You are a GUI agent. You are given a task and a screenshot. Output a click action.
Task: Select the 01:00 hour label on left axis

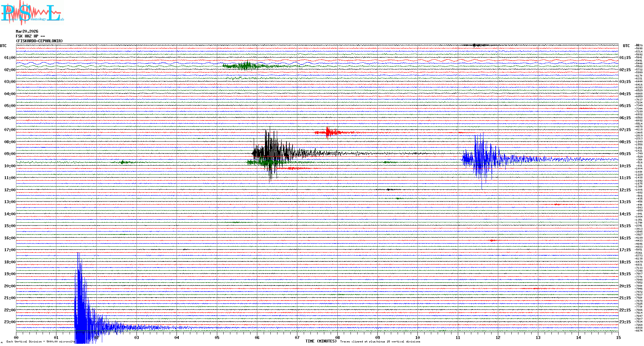coord(10,58)
